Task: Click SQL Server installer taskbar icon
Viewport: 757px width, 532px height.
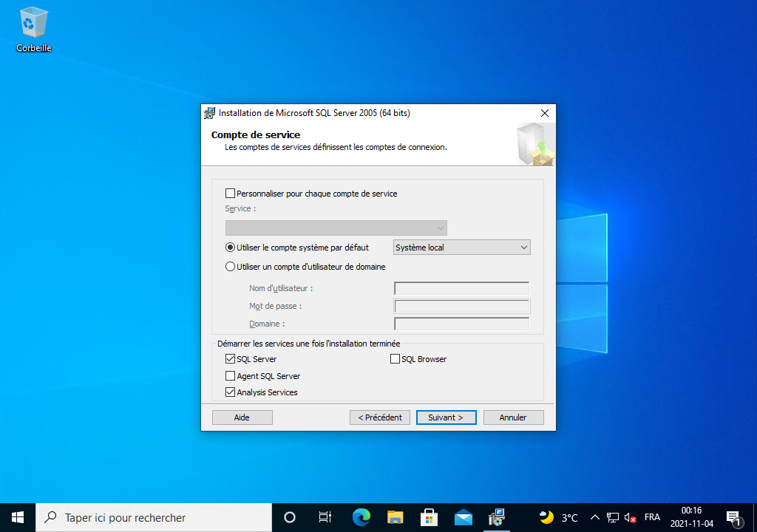Action: point(498,517)
